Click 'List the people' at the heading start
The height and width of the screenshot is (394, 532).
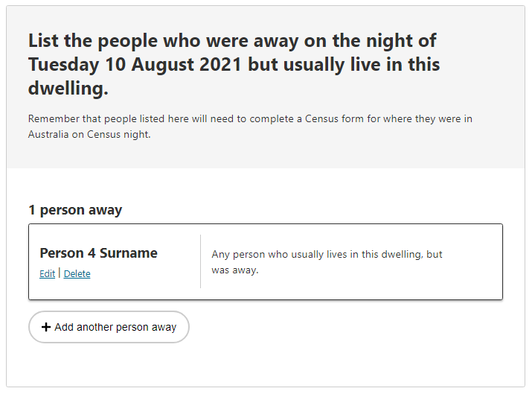[x=94, y=40]
